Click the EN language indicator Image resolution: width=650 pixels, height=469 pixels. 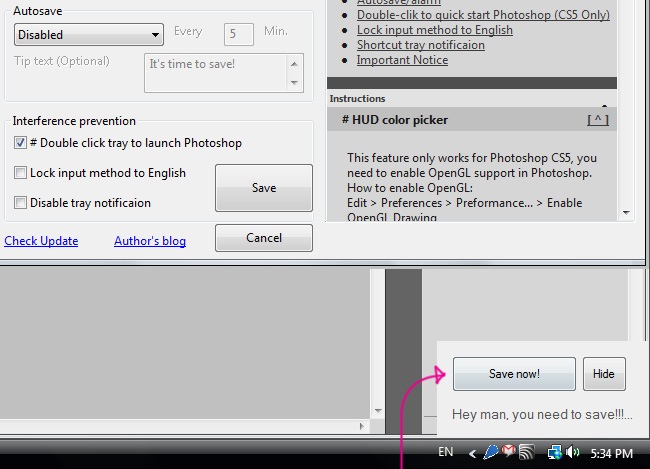[446, 453]
